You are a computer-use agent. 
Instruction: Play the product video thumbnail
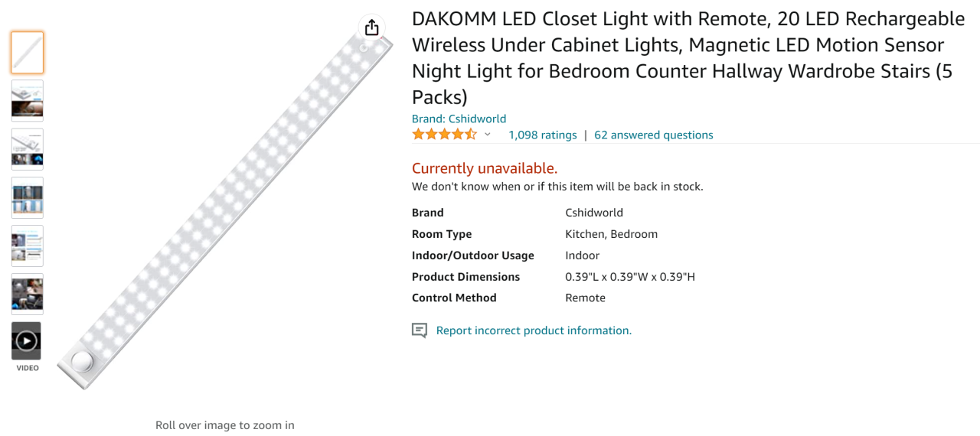pyautogui.click(x=27, y=340)
